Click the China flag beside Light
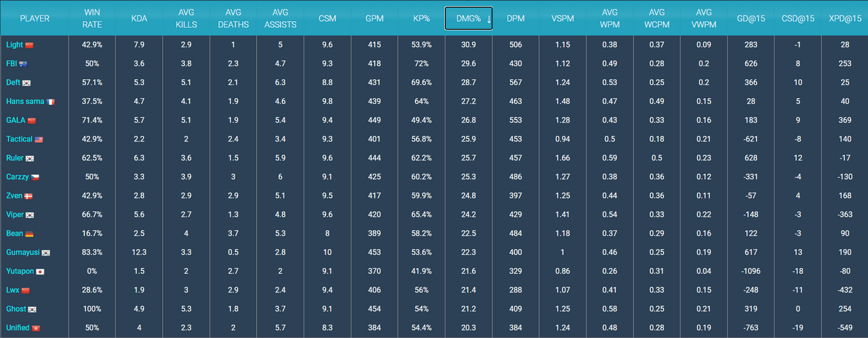This screenshot has width=868, height=338. 29,45
